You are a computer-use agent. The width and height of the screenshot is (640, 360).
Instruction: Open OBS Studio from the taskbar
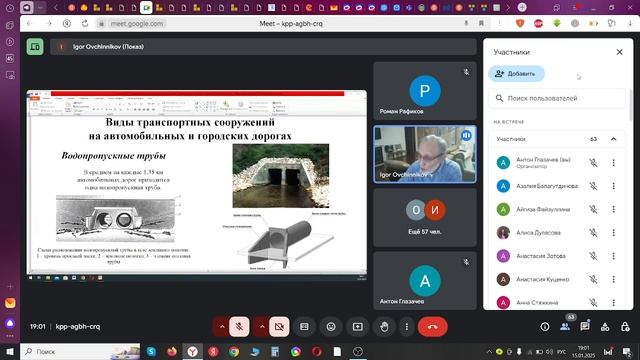tap(358, 351)
